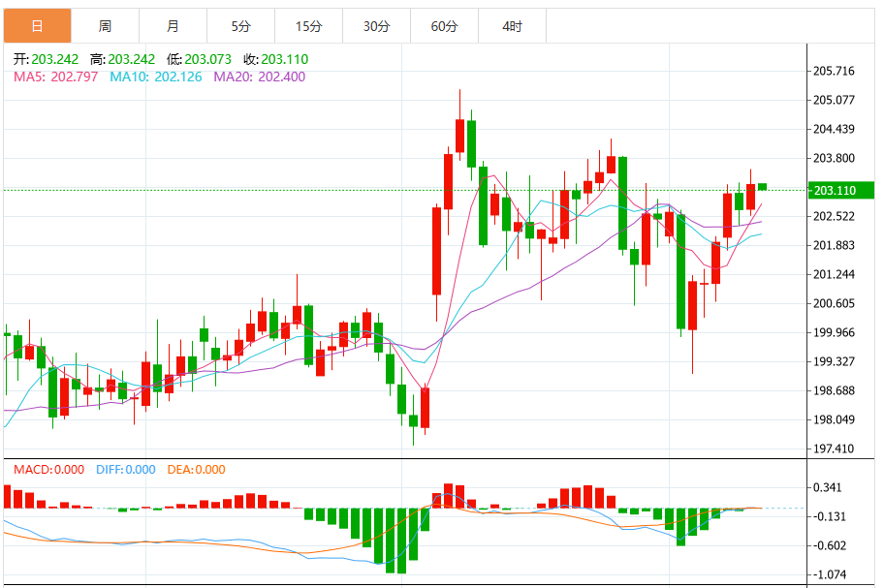Click the 197.410 price axis label

pos(834,449)
